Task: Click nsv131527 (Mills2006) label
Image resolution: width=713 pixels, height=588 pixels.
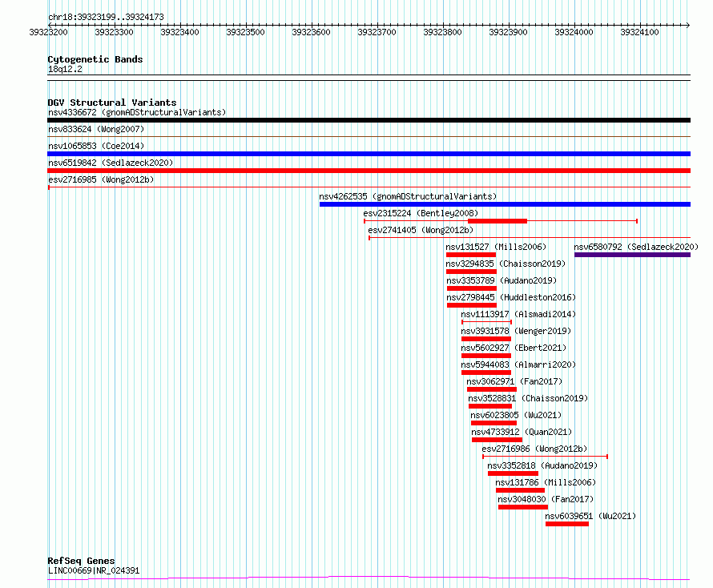Action: [x=496, y=247]
